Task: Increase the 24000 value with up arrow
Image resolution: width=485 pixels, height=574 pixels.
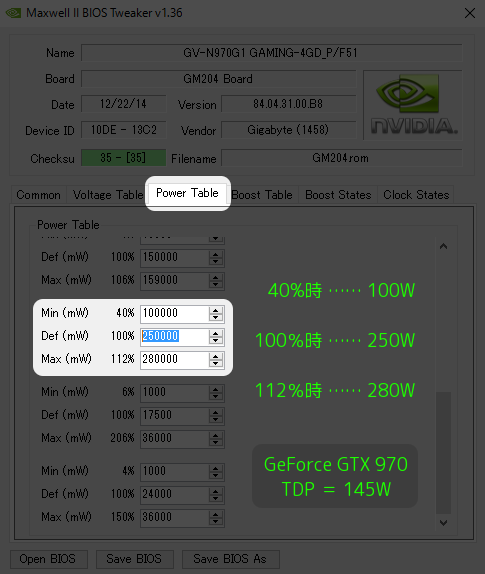Action: pos(216,491)
